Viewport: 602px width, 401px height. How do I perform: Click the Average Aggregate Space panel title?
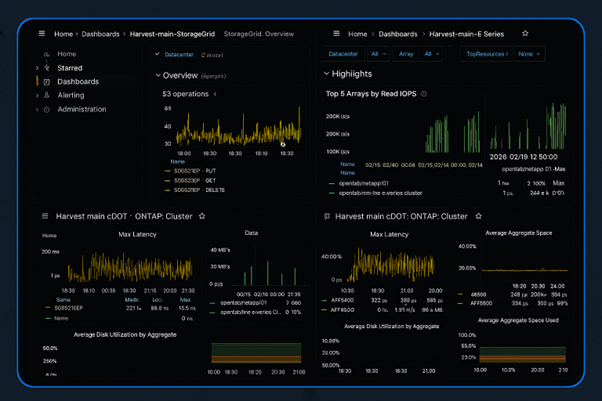click(519, 233)
